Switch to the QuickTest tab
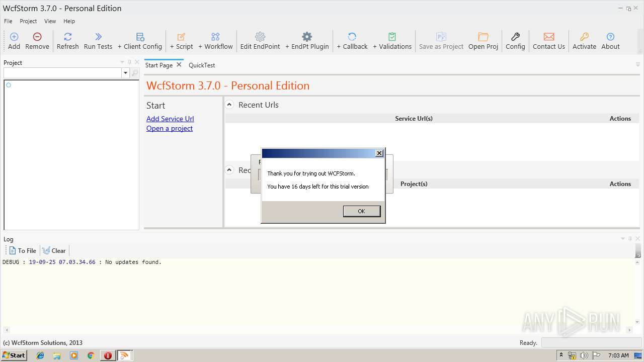Screen dimensions: 644x362 202,65
